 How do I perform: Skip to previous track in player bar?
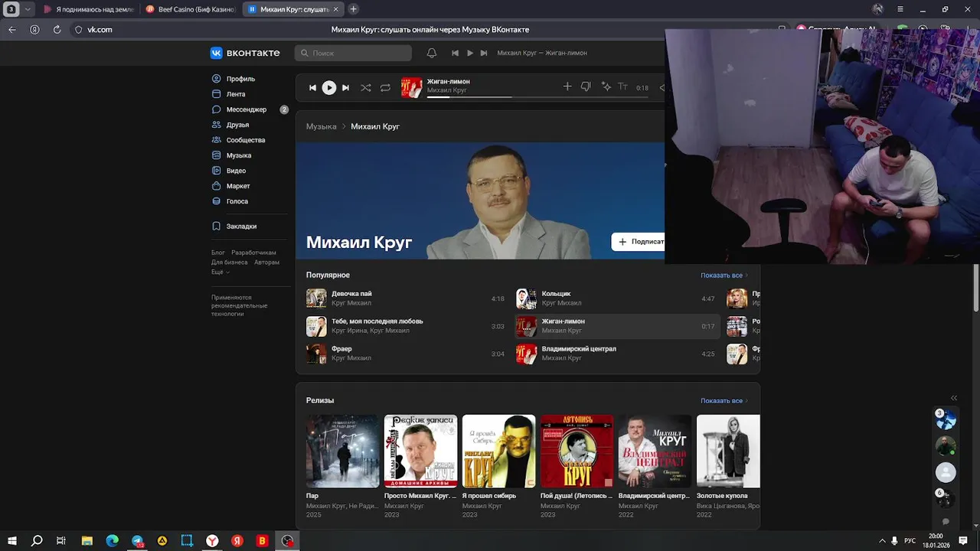pyautogui.click(x=312, y=87)
